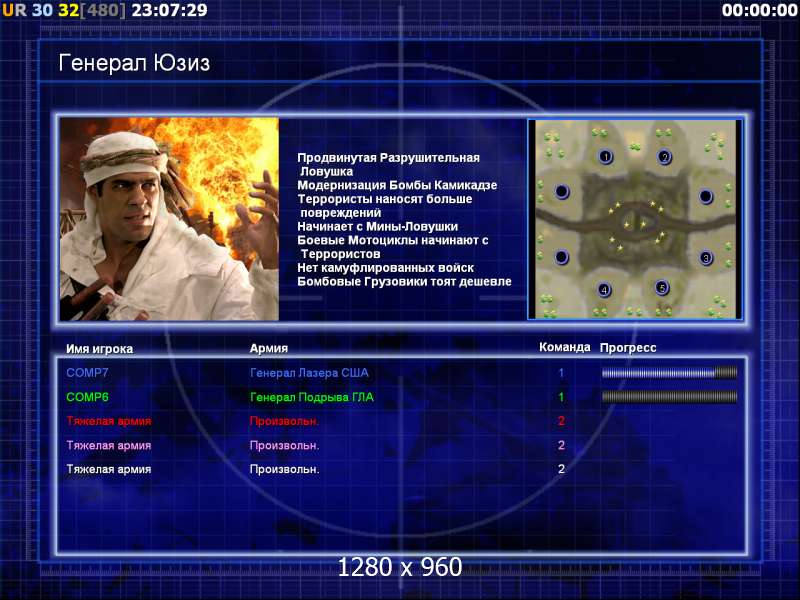Click "Генерал Лазера США" army entry
800x600 pixels.
coord(309,373)
